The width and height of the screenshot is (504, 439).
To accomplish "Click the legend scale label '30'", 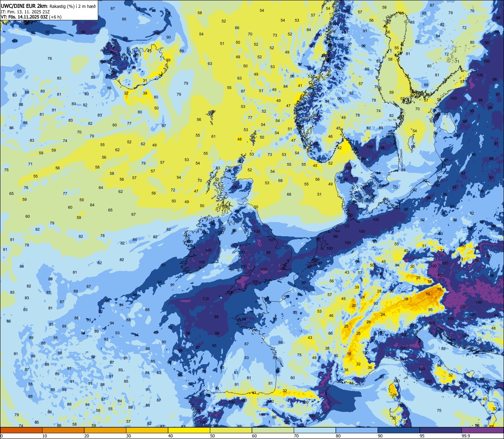I will point(128,436).
